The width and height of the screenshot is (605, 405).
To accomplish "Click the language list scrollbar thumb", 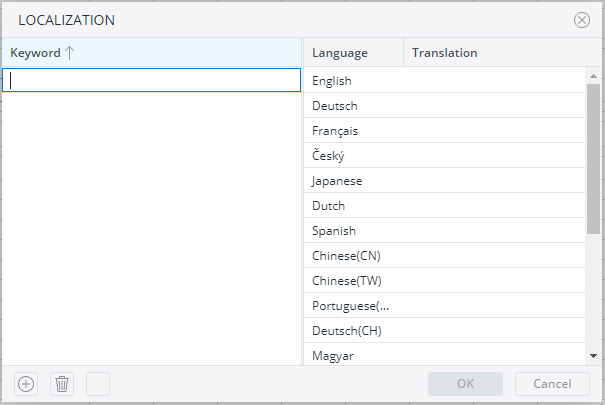I will point(593,159).
